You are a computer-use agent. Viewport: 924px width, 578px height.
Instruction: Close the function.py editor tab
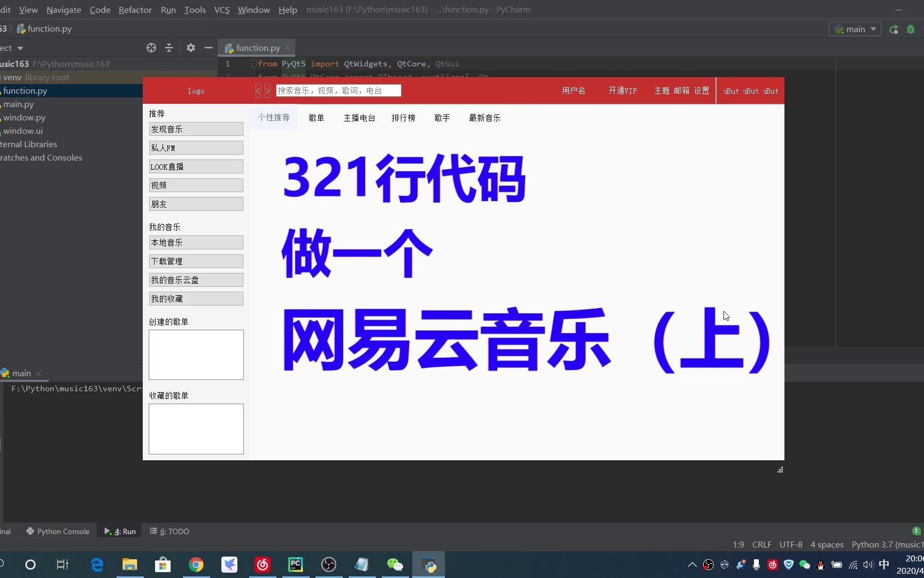(x=287, y=48)
